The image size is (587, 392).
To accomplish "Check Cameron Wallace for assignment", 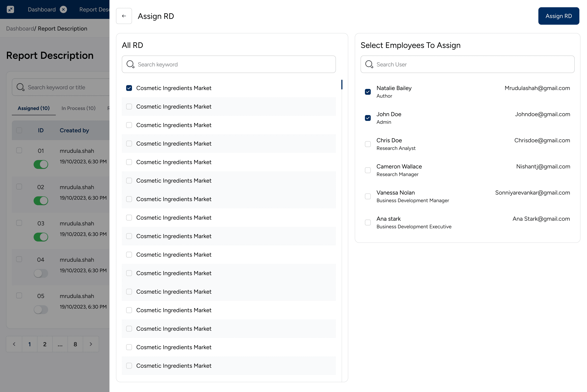I will click(x=368, y=170).
